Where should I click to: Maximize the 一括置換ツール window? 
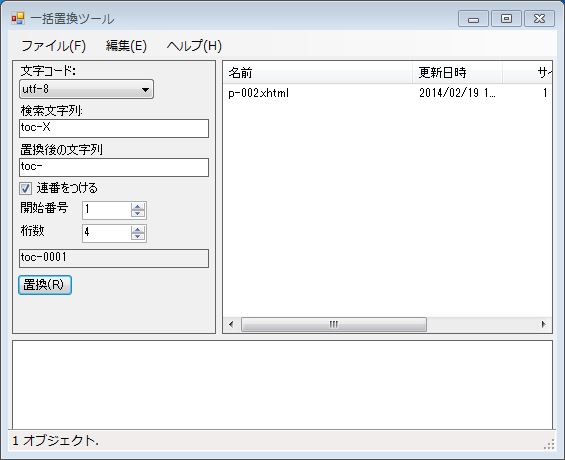coord(506,19)
